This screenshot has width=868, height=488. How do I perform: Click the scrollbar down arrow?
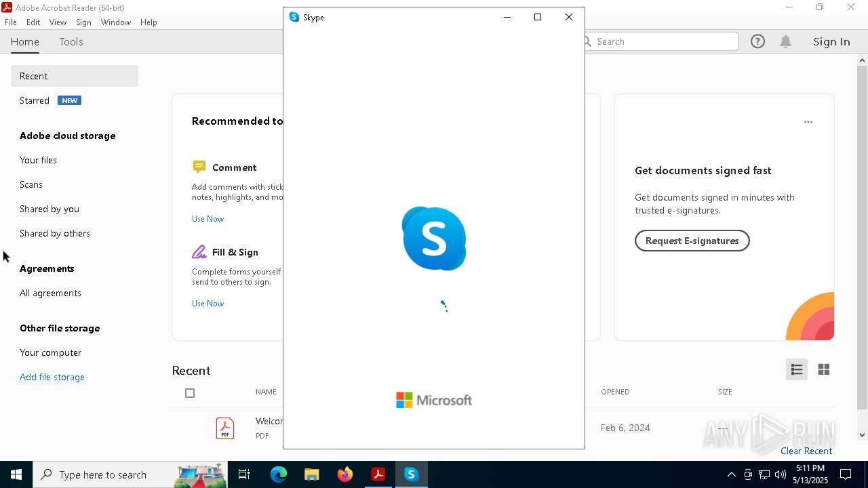click(862, 435)
